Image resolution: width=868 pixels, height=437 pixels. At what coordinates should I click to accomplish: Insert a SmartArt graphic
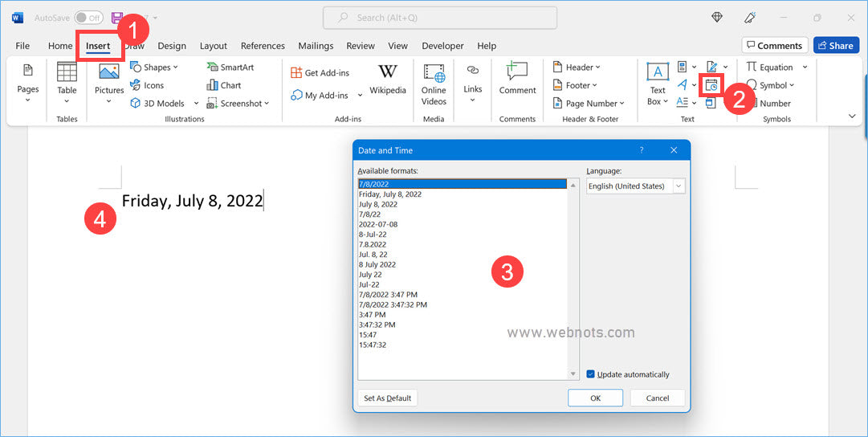click(230, 67)
